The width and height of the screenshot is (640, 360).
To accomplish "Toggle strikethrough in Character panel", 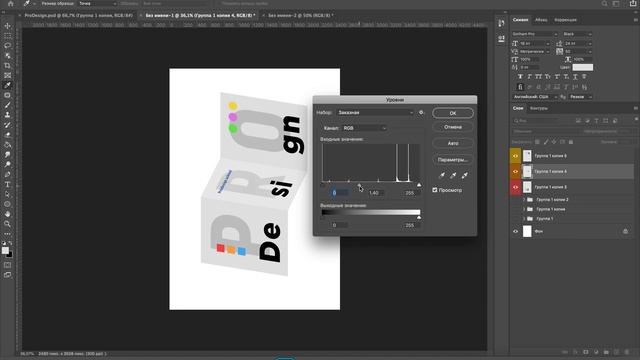I will pos(584,77).
